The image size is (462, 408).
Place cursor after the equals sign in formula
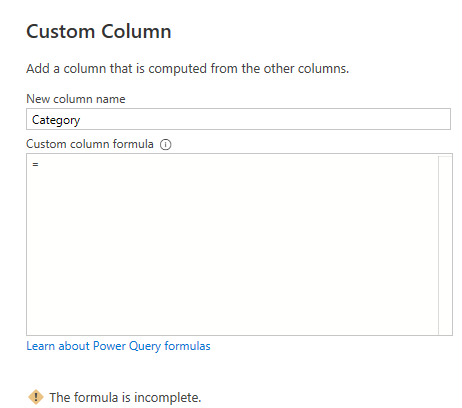[39, 164]
